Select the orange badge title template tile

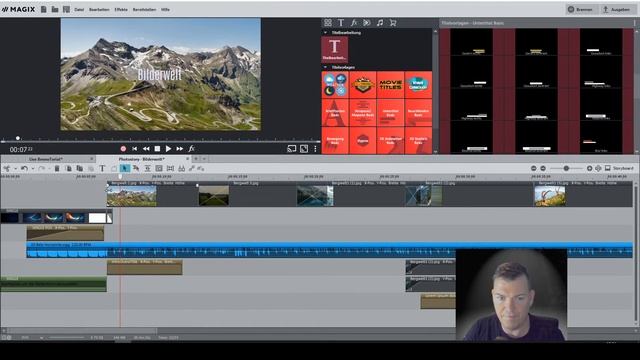[x=363, y=84]
